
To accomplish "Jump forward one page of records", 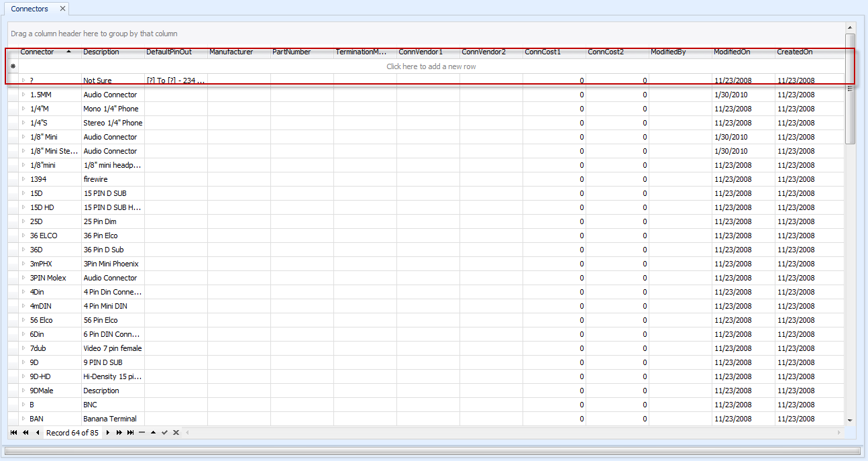I will (x=119, y=433).
